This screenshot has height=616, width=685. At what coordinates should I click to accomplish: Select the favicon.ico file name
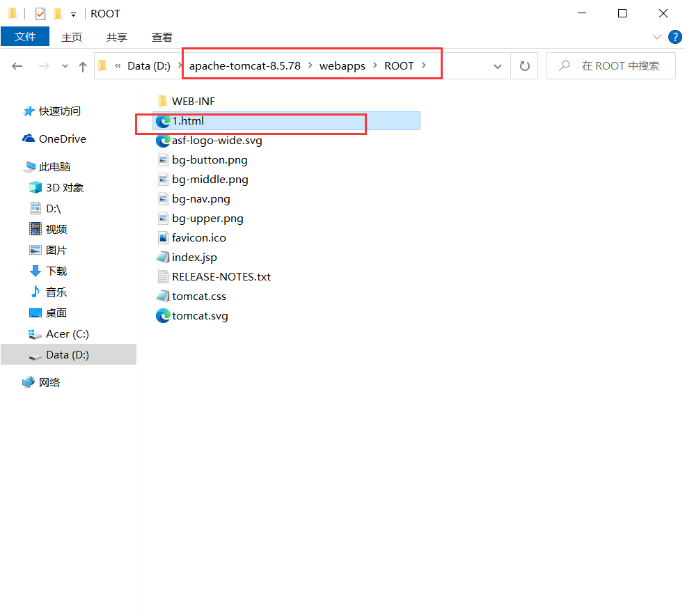(x=199, y=238)
